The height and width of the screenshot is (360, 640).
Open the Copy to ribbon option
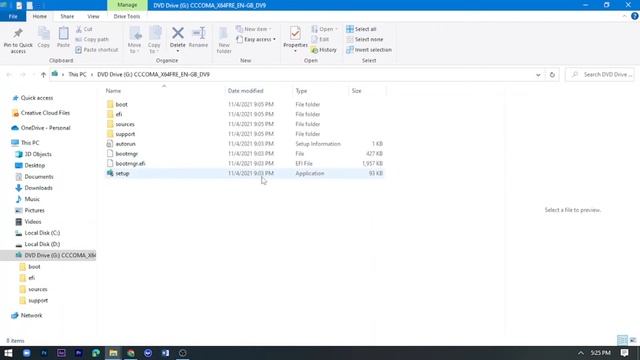(x=154, y=40)
